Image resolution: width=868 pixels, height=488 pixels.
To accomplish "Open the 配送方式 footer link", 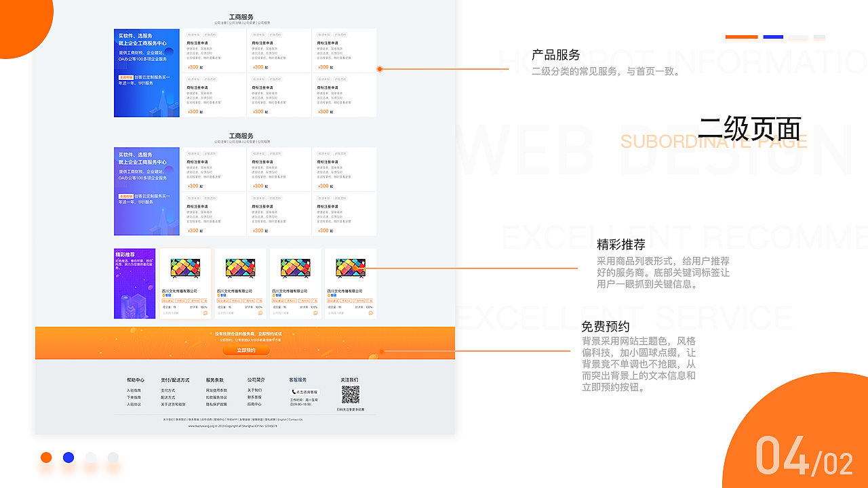I will (x=167, y=397).
